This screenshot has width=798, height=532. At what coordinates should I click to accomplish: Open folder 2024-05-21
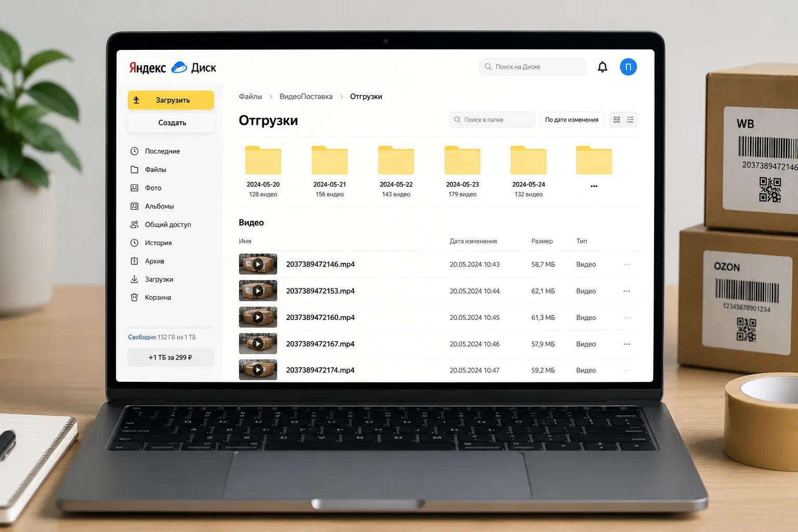tap(329, 160)
